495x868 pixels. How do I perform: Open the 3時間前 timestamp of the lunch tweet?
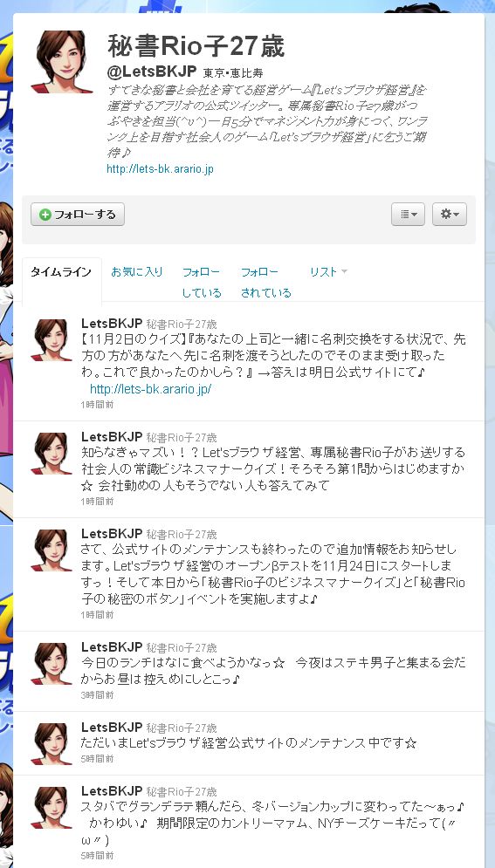pos(97,694)
